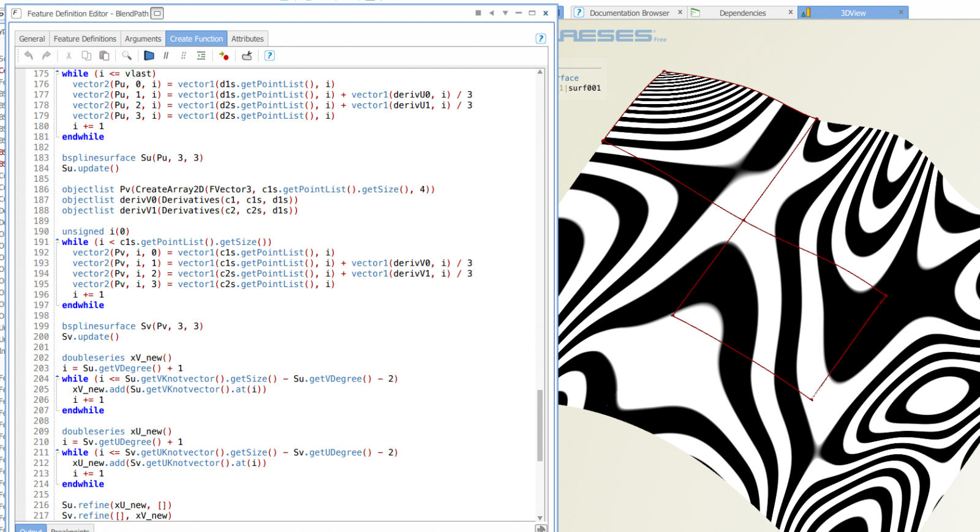The image size is (980, 532).
Task: Click the 'endwhile' on line 181
Action: click(x=83, y=137)
